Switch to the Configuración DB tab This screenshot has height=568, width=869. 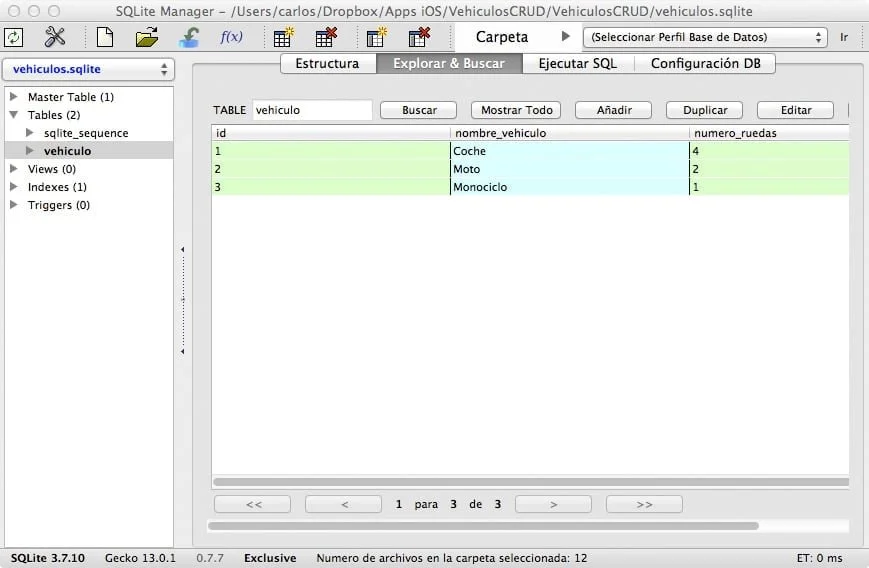coord(706,63)
